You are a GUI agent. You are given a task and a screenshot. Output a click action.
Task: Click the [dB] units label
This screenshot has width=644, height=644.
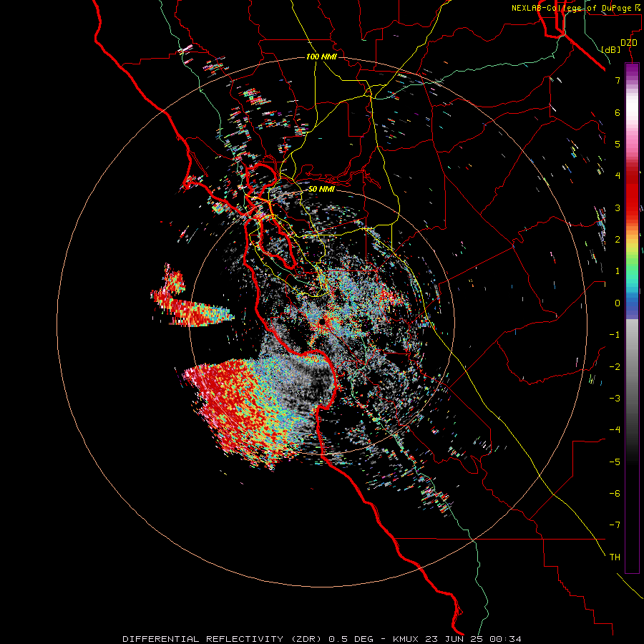click(x=610, y=49)
